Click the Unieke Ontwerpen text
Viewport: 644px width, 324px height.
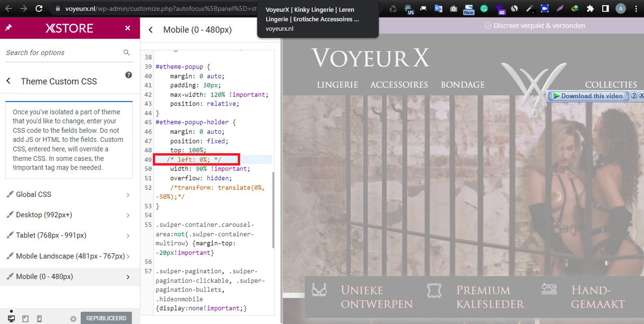(x=376, y=297)
